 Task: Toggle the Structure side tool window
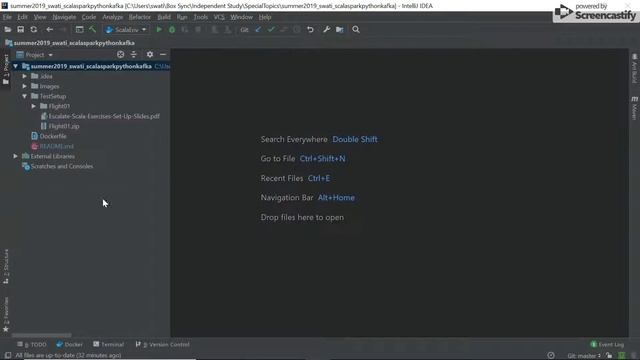[6, 266]
